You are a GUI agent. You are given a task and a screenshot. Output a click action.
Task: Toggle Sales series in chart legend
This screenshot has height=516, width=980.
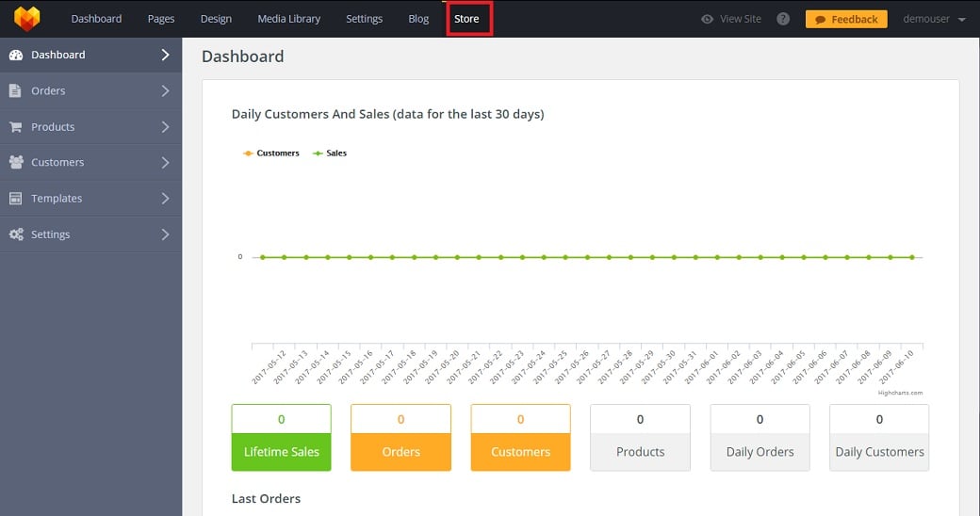coord(330,153)
